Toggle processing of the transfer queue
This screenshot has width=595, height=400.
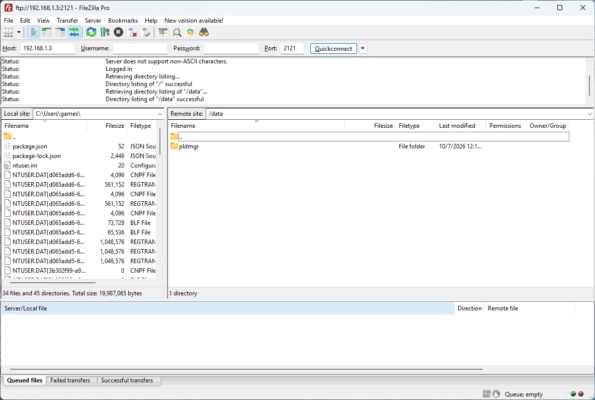105,32
